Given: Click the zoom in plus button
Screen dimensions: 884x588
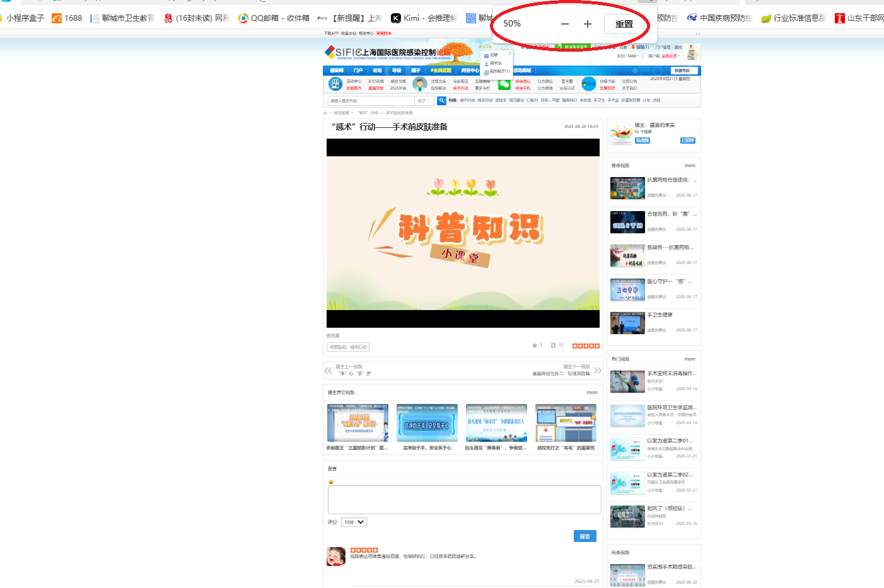Looking at the screenshot, I should point(587,24).
